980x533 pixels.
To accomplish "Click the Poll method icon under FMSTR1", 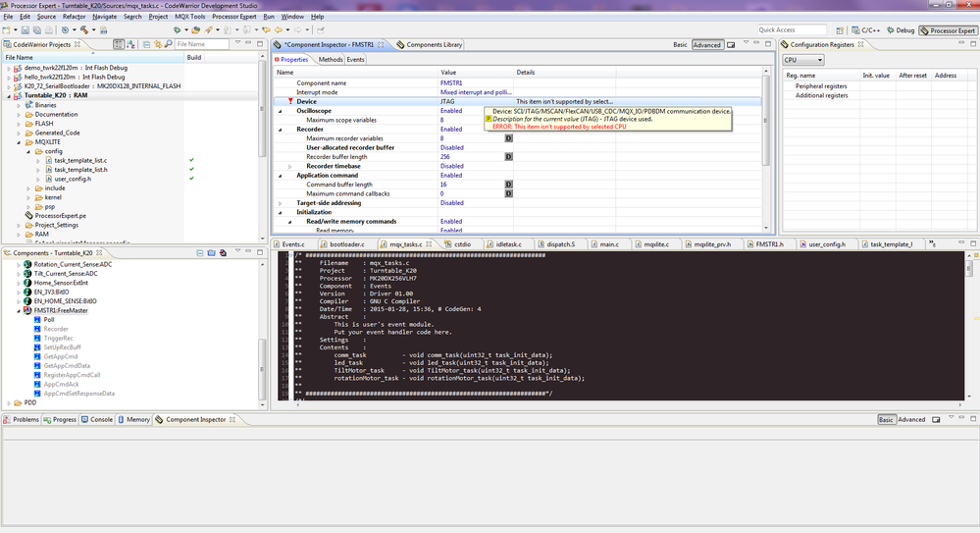I will coord(37,320).
